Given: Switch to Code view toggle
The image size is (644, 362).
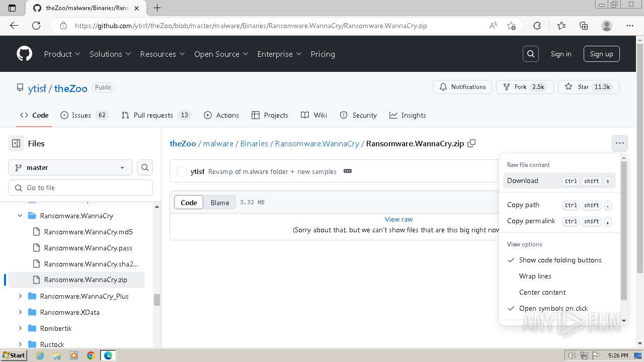Looking at the screenshot, I should click(189, 203).
